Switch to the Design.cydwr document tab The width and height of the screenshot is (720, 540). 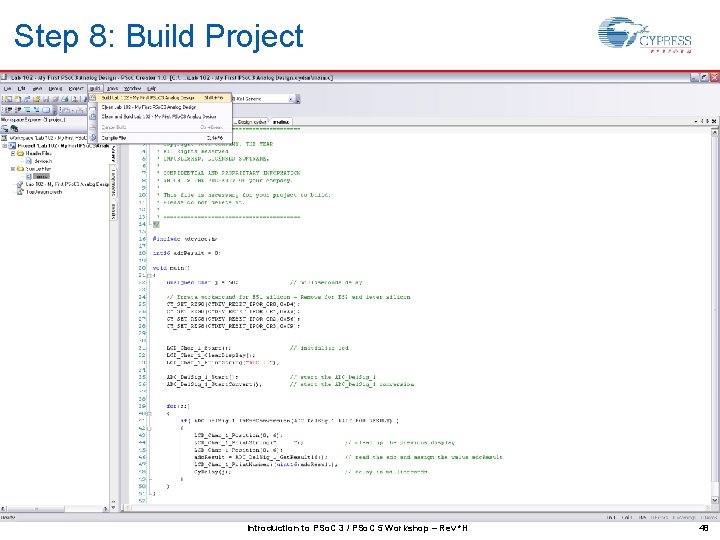[x=251, y=122]
